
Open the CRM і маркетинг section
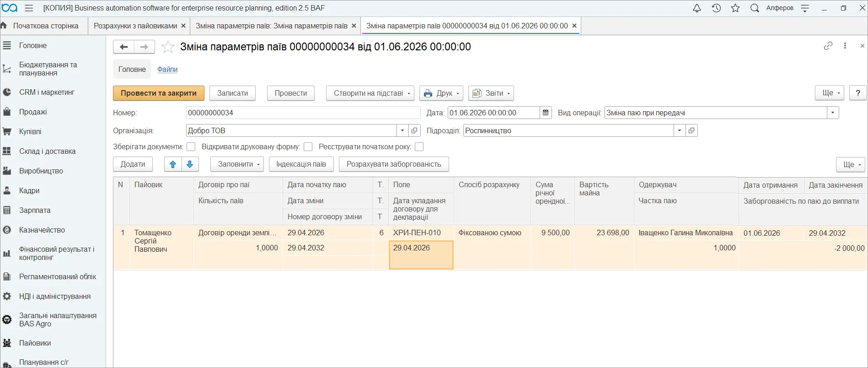pos(53,92)
